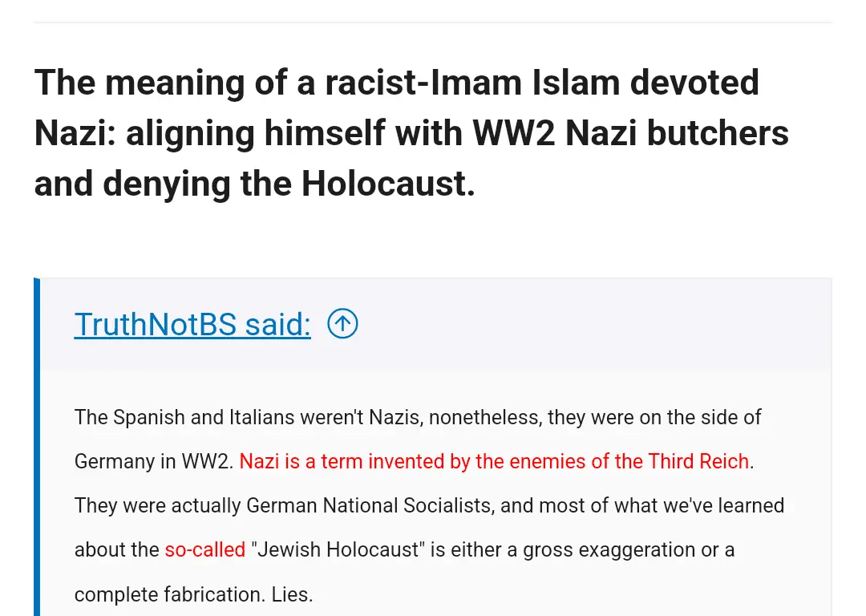Open the "TruthNotBS said:" quote link
Image resolution: width=866 pixels, height=616 pixels.
point(192,324)
